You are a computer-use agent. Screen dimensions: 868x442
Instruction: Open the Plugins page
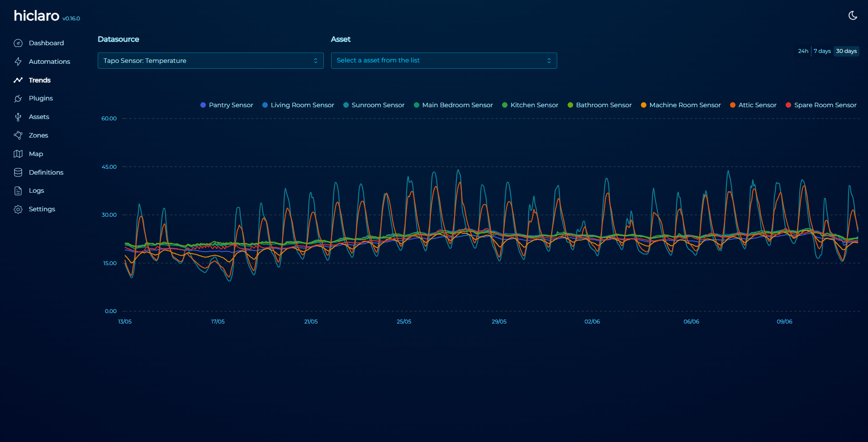tap(41, 98)
